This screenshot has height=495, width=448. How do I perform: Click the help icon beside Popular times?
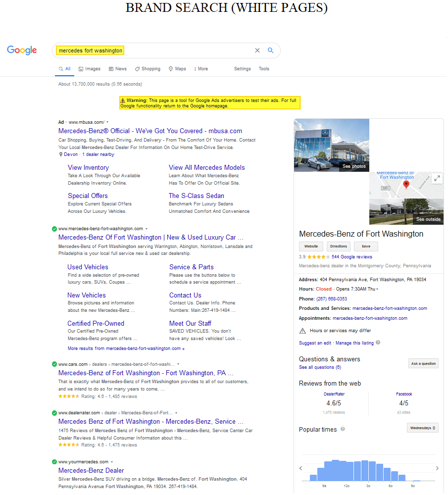(x=343, y=429)
